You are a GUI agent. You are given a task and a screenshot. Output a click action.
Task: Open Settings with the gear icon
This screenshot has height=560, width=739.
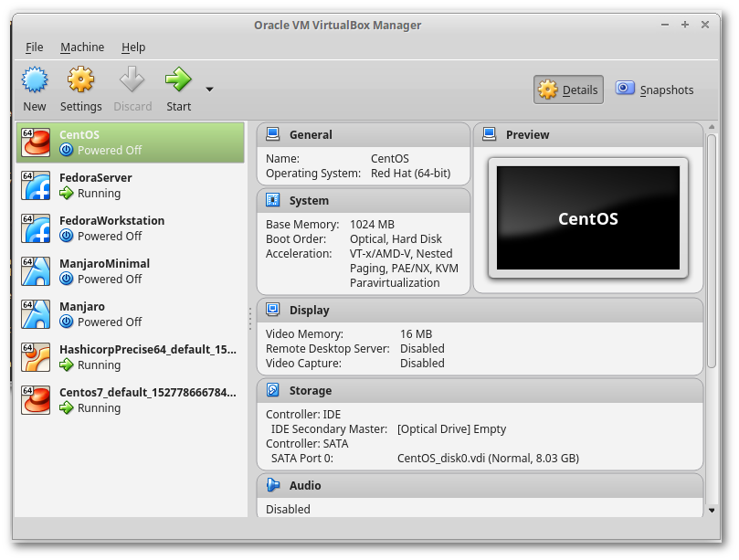point(80,80)
